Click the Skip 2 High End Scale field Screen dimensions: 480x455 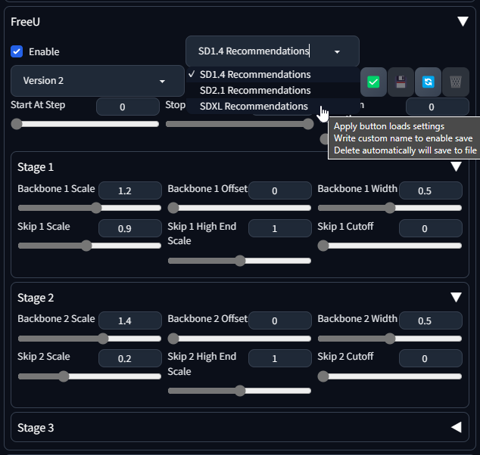click(x=280, y=358)
